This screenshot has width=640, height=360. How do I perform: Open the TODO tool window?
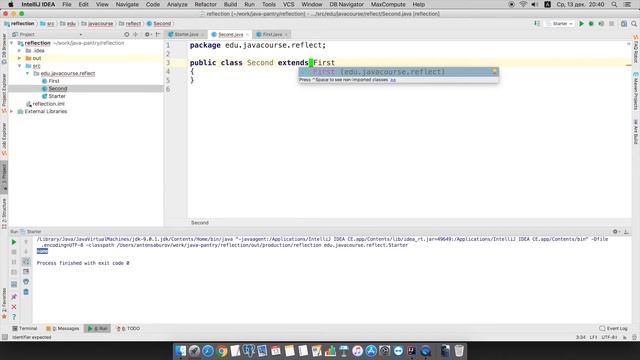coord(128,328)
